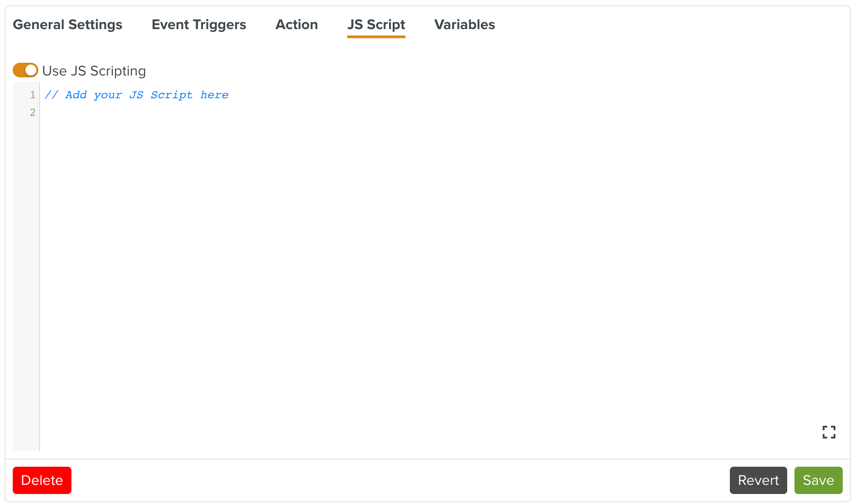Click line number 2 in the gutter
Screen dimensions: 860x504
(32, 112)
